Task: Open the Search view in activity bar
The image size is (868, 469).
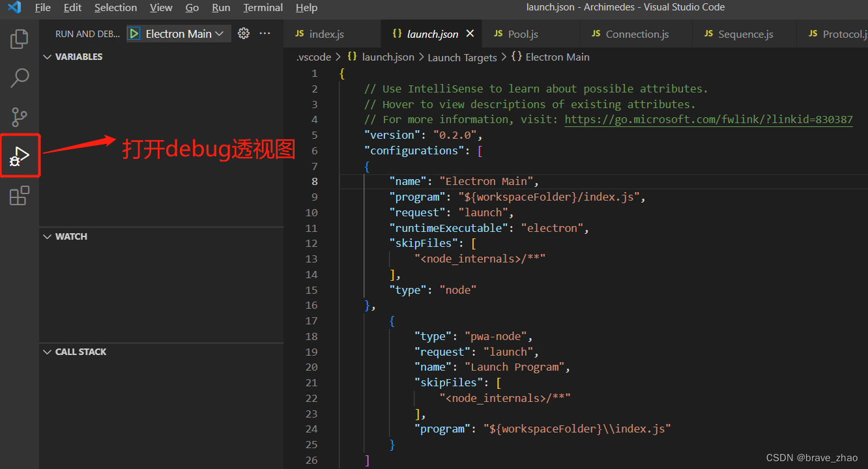Action: [x=20, y=78]
